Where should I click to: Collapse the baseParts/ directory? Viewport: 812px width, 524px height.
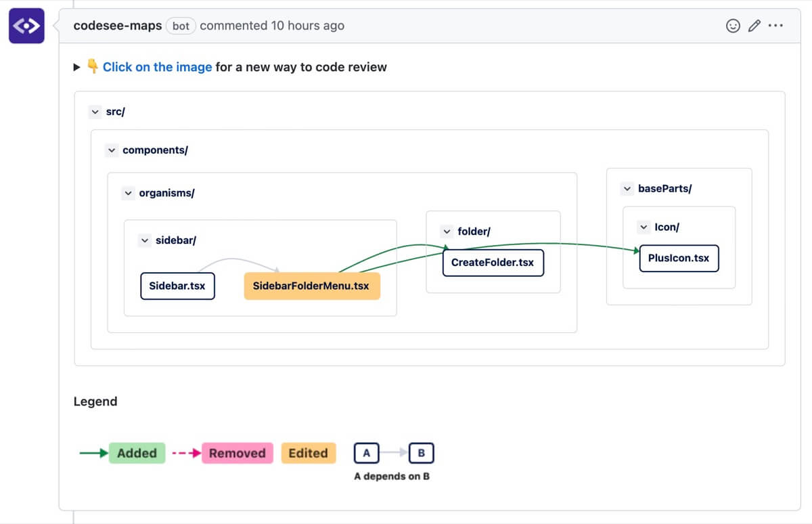(x=625, y=188)
